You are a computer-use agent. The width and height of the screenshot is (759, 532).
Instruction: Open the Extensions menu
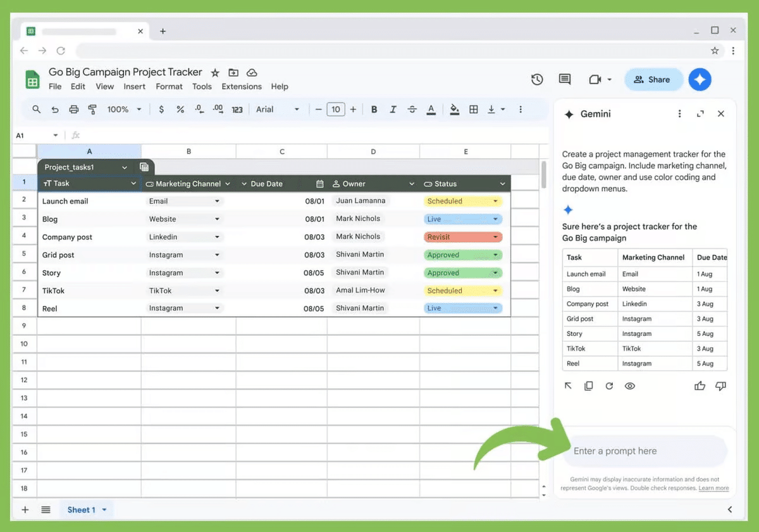[x=242, y=87]
